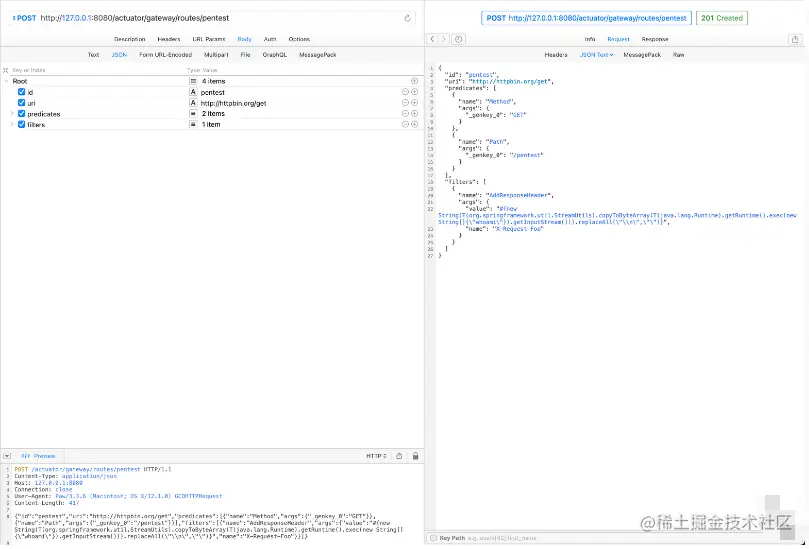The height and width of the screenshot is (549, 809).
Task: Open the Info tab in the response pane
Action: click(x=590, y=39)
